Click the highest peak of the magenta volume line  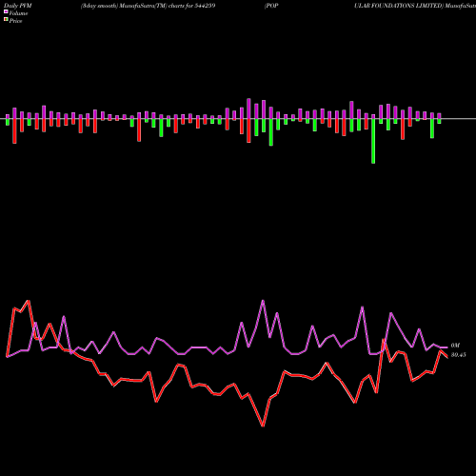point(263,301)
